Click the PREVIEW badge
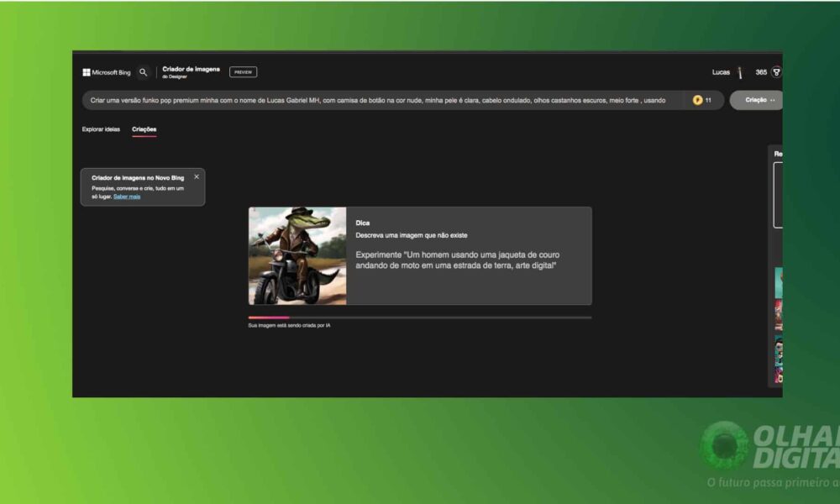 (243, 72)
